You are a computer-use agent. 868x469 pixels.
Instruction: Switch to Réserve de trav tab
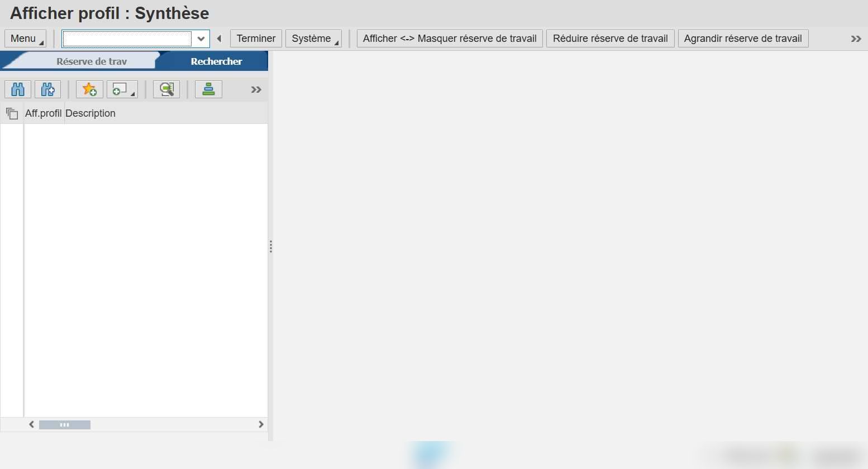tap(92, 61)
